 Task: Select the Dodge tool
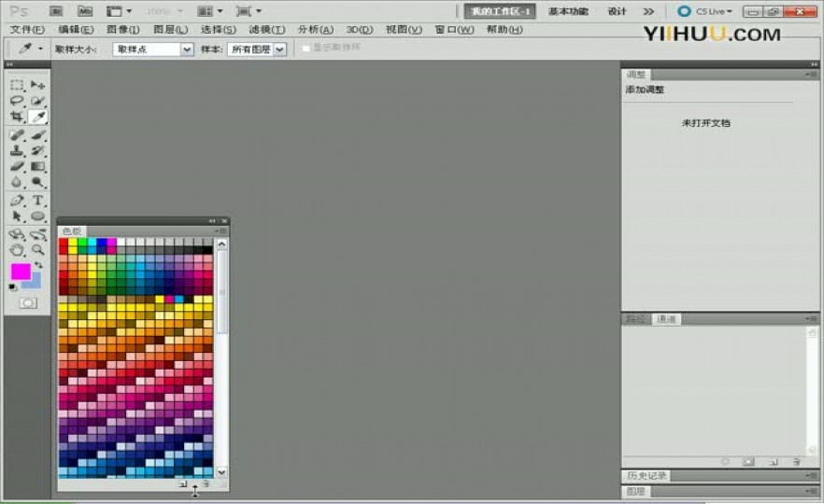pos(37,183)
